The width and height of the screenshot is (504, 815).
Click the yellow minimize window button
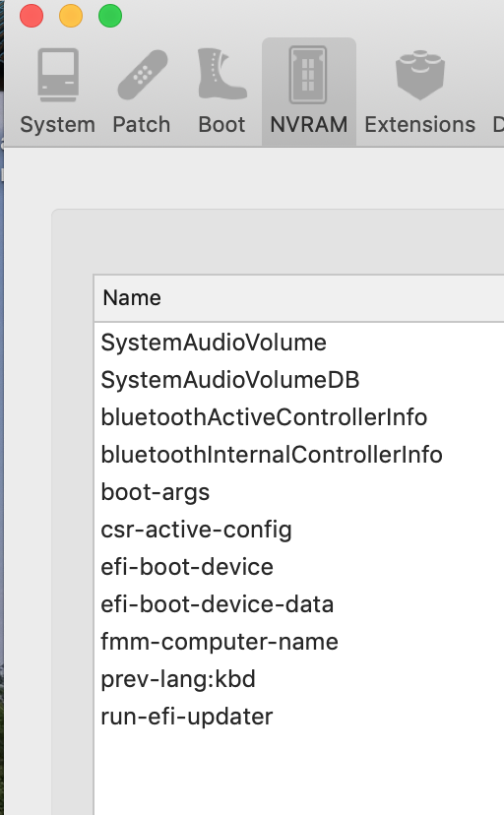71,16
